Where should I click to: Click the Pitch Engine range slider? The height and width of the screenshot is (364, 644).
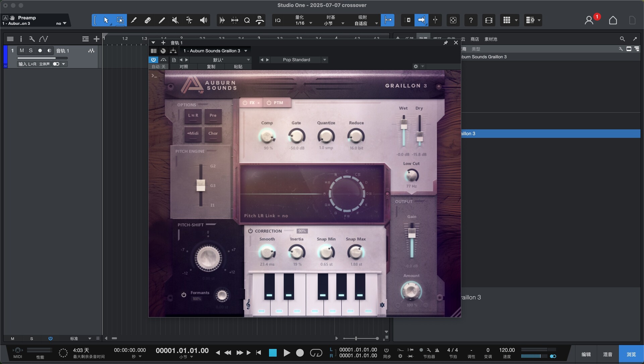pos(201,185)
